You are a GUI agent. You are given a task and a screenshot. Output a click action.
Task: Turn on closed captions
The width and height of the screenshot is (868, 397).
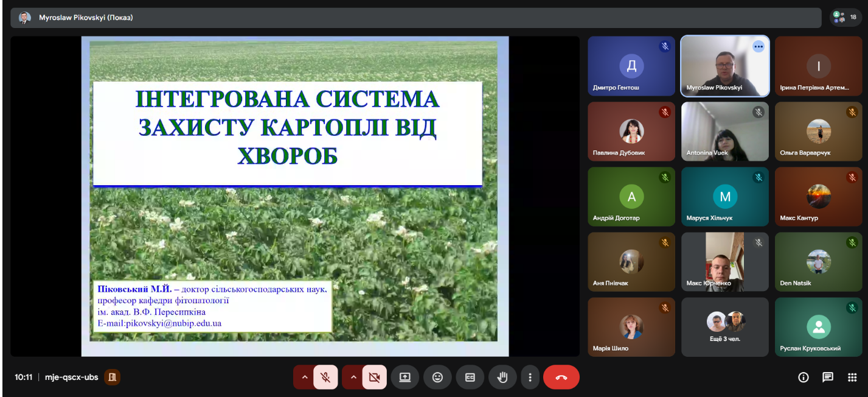click(470, 378)
